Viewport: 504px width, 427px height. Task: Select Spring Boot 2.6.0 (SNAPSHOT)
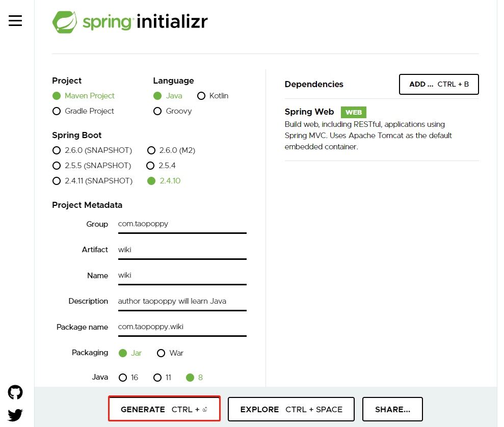pyautogui.click(x=92, y=150)
